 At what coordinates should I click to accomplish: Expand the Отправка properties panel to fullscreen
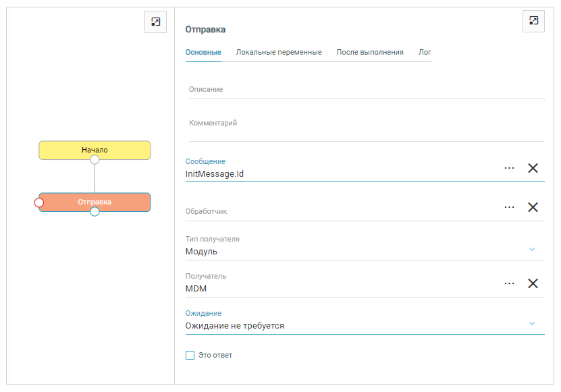533,21
